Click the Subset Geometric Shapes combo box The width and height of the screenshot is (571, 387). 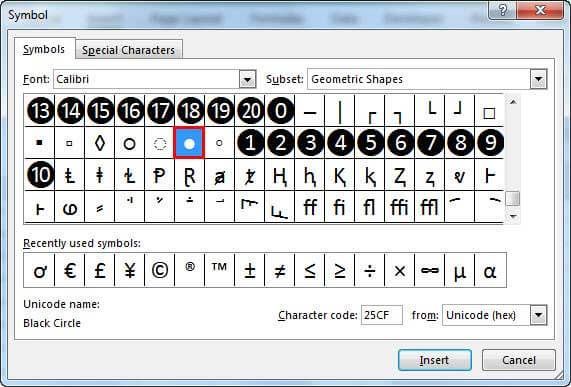pyautogui.click(x=427, y=79)
